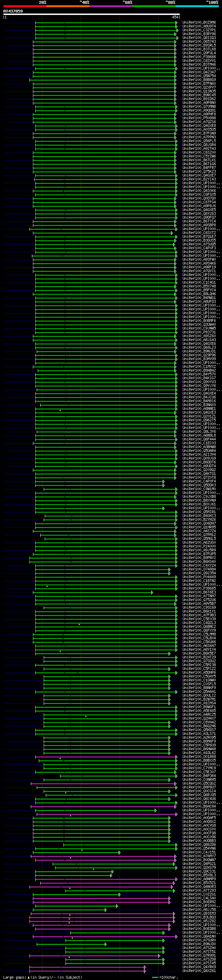Click the UniRef100_A8NMP9 label
The width and height of the screenshot is (222, 980).
199,879
